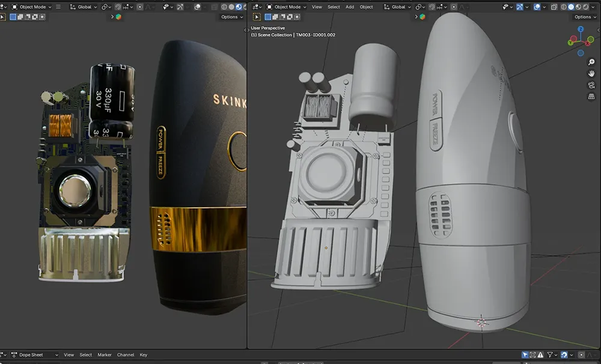This screenshot has width=601, height=364.
Task: Set selection mode to invert in right viewport
Action: coord(290,17)
